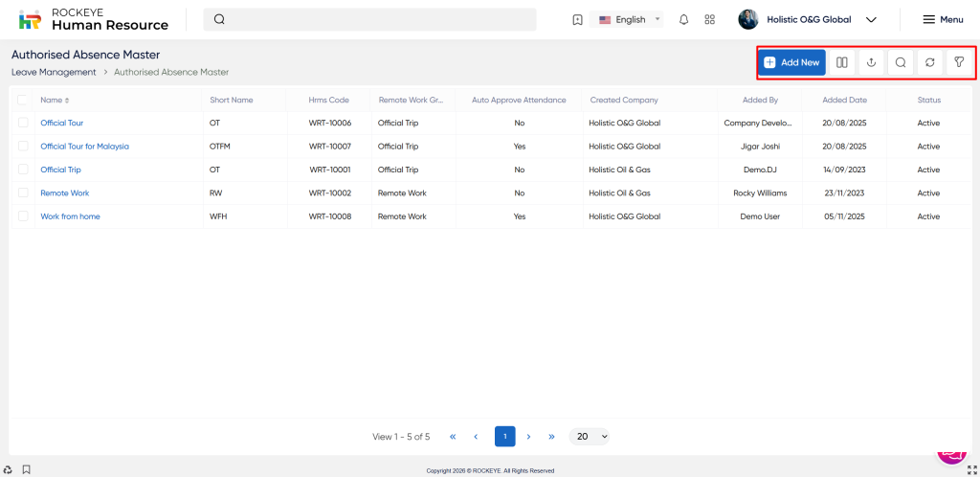The image size is (980, 477).
Task: Open the apps grid icon
Action: click(x=709, y=19)
